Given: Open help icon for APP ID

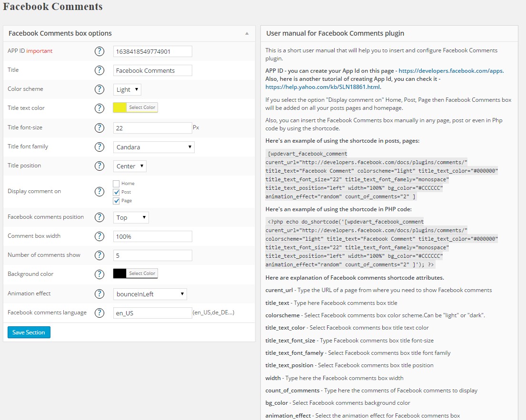Looking at the screenshot, I should coord(99,51).
